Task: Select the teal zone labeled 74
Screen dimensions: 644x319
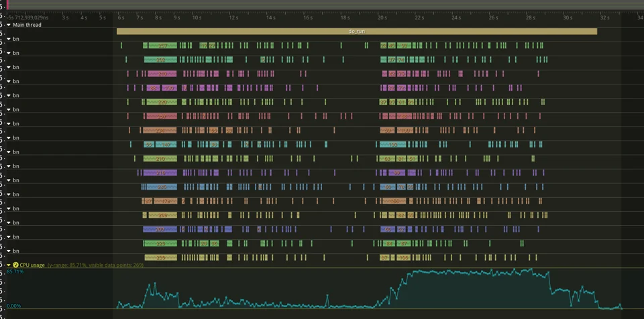Action: pos(401,60)
